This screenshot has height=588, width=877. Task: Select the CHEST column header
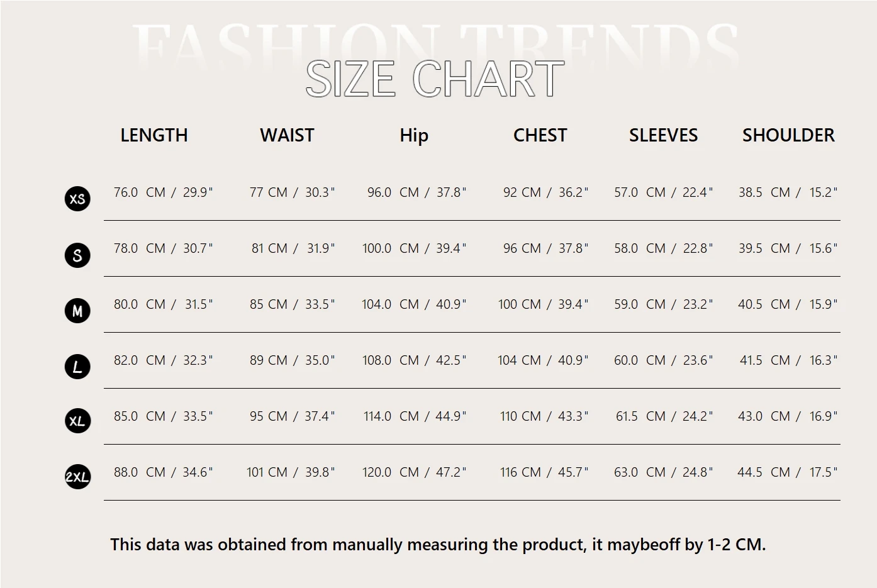(540, 135)
